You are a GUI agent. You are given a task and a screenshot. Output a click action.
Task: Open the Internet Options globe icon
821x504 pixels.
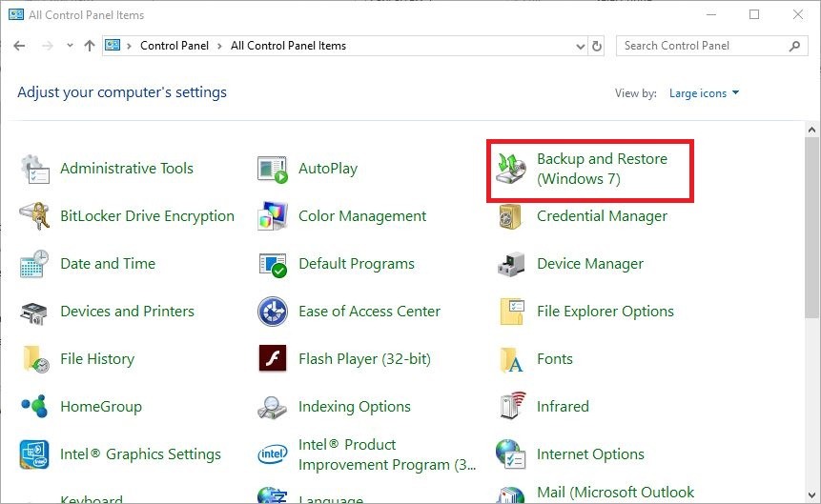[x=510, y=454]
